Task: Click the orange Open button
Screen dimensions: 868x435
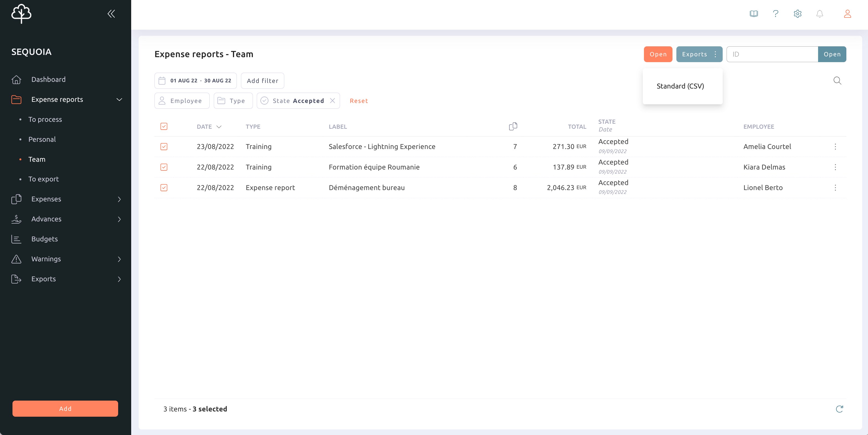Action: [658, 54]
